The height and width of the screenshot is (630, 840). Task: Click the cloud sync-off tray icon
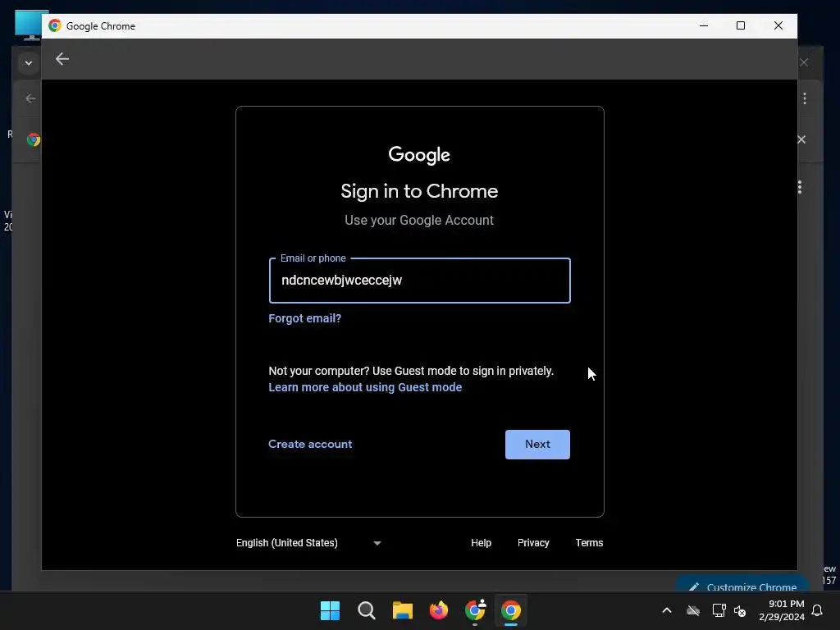(x=693, y=610)
